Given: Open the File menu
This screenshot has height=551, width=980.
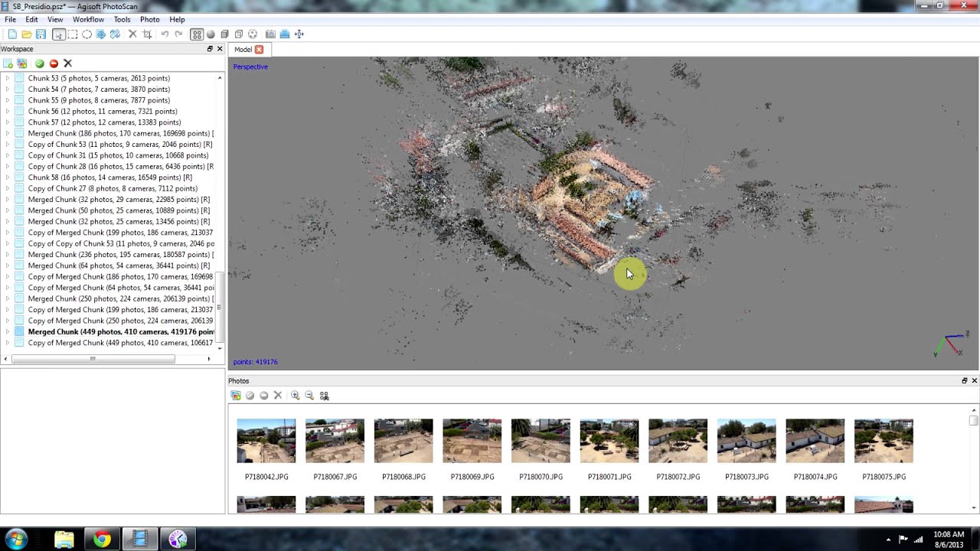Looking at the screenshot, I should pos(11,19).
